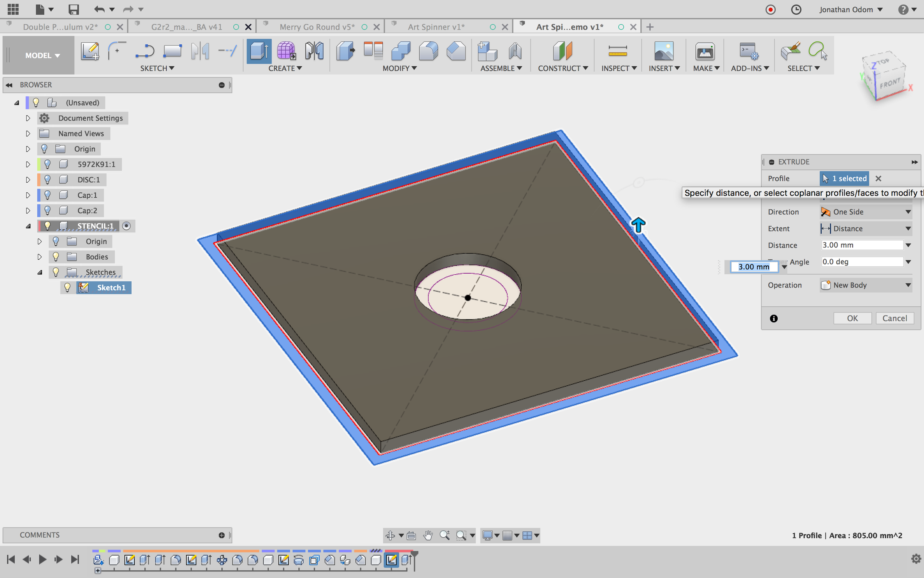The image size is (924, 578).
Task: Expand the Document Settings node
Action: 28,118
